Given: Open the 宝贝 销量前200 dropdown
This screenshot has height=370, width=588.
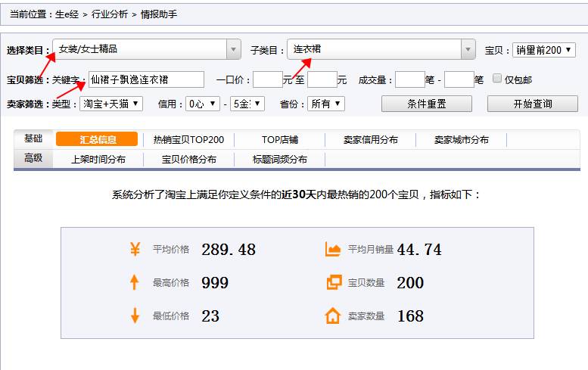Looking at the screenshot, I should [544, 50].
